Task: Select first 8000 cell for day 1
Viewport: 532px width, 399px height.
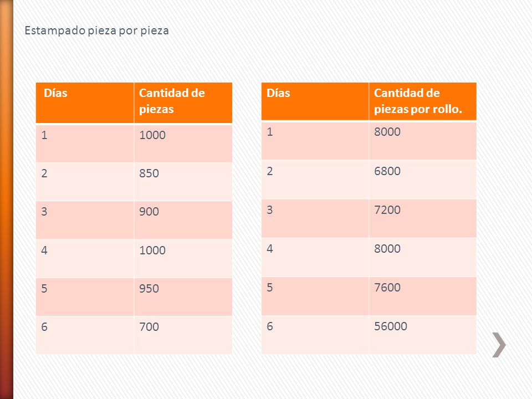Action: (x=423, y=140)
